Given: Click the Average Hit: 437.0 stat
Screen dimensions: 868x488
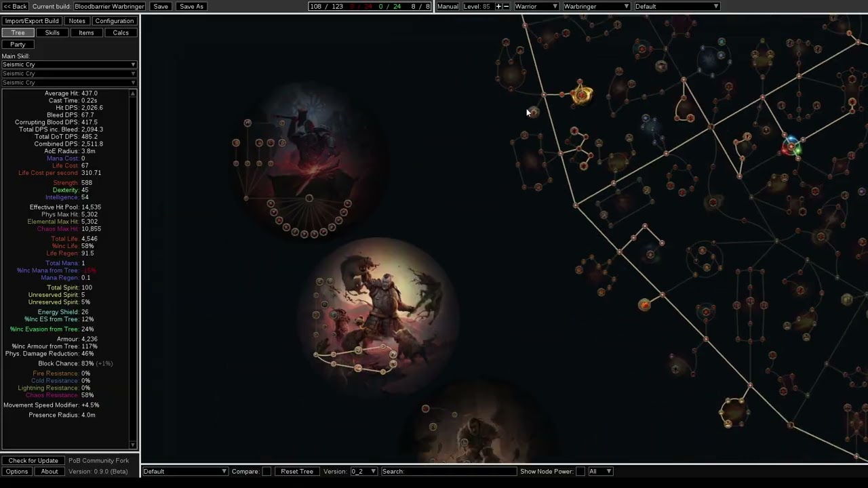Looking at the screenshot, I should 71,94.
